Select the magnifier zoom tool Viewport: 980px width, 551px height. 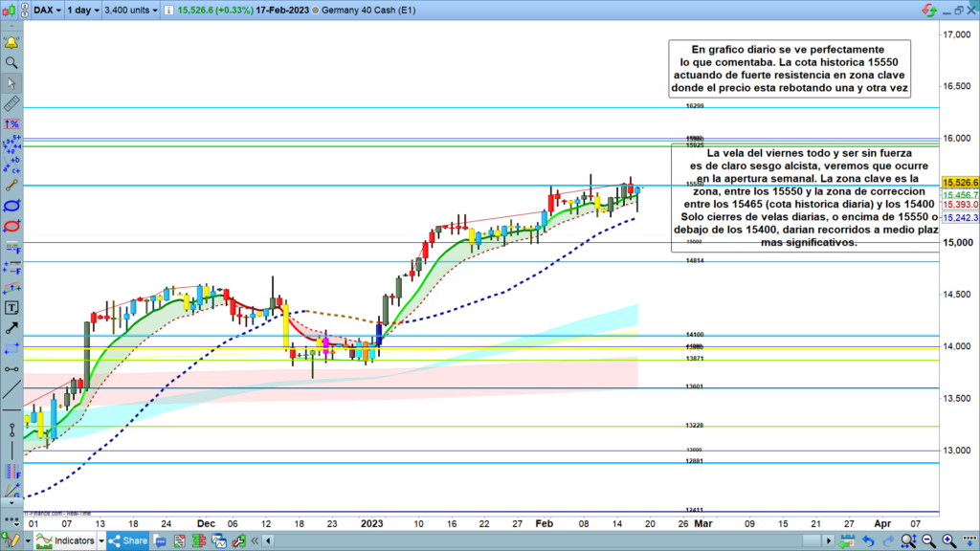coord(11,63)
